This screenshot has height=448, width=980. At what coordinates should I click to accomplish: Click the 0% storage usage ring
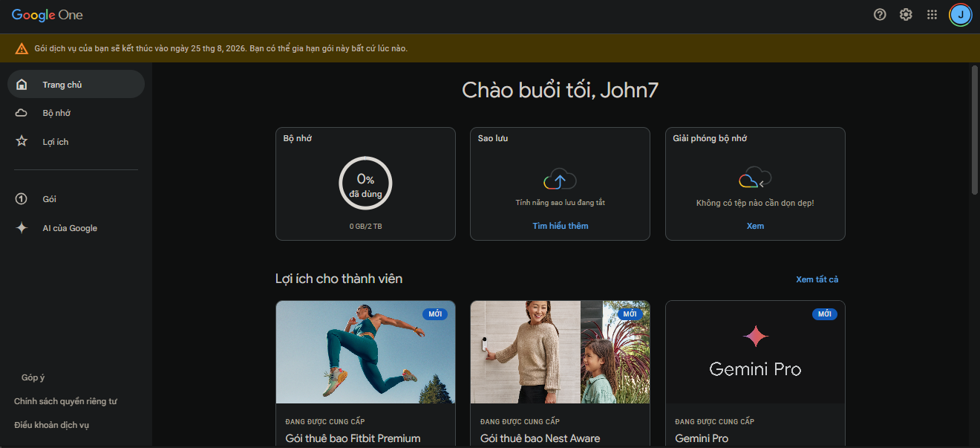tap(365, 184)
